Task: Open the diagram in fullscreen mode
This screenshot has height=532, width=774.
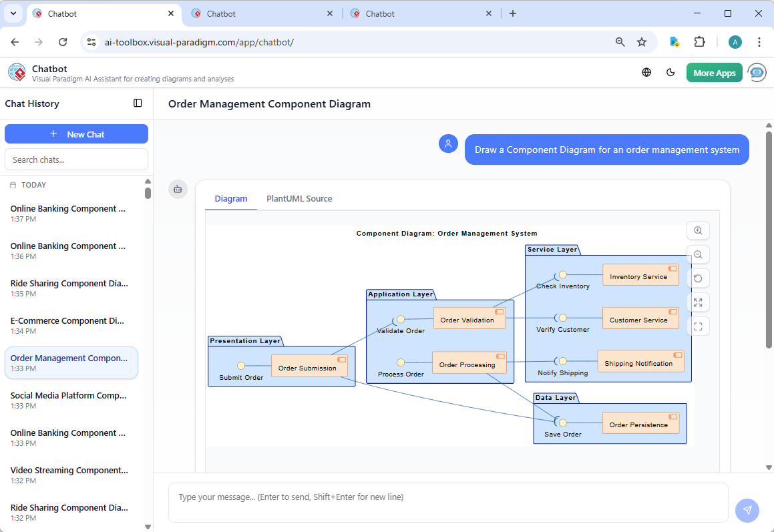Action: (x=698, y=326)
